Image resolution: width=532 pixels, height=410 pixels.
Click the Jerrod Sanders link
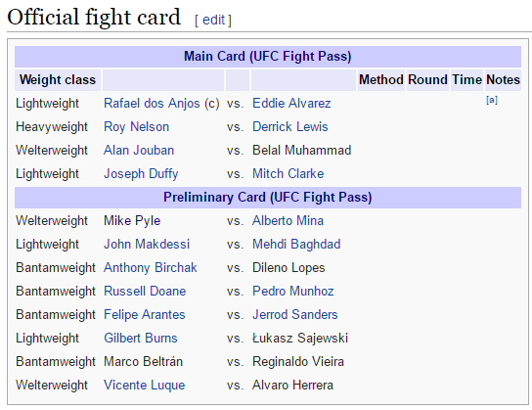[294, 314]
